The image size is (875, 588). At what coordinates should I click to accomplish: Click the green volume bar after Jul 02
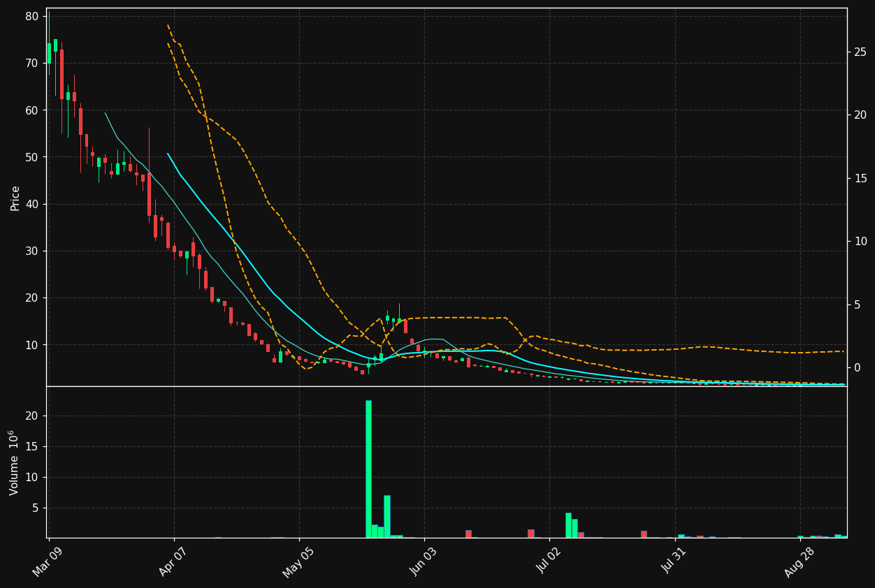(568, 525)
